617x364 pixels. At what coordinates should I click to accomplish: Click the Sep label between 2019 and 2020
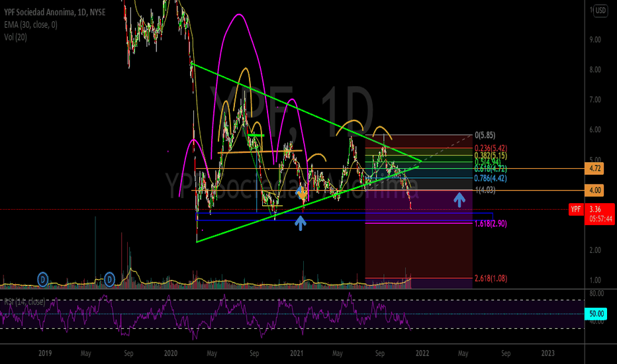[x=128, y=353]
